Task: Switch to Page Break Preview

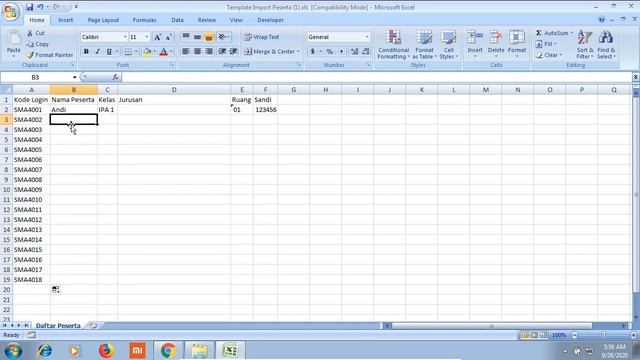Action: click(543, 335)
